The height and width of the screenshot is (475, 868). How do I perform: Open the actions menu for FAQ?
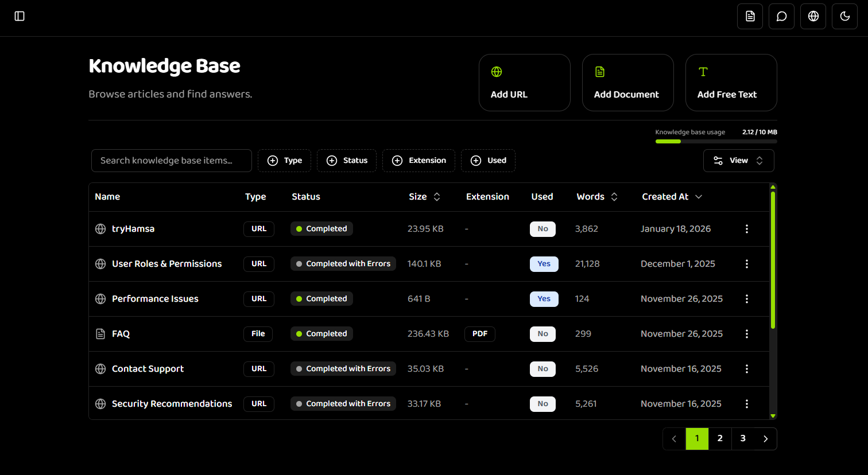coord(747,333)
